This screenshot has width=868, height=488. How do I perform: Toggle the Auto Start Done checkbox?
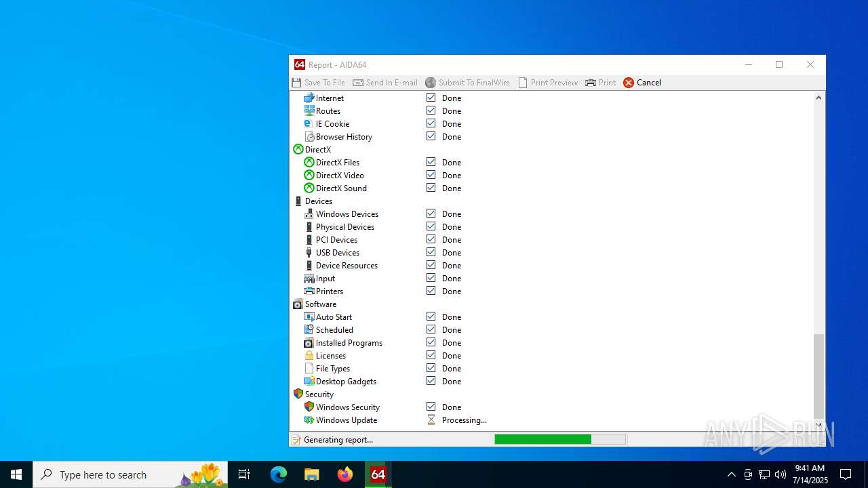[x=431, y=317]
